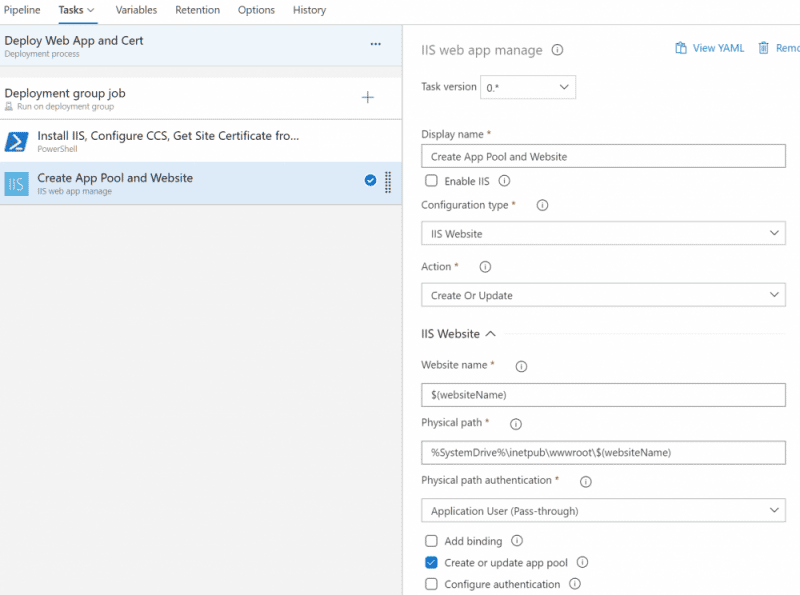
Task: Check the Add binding checkbox
Action: pyautogui.click(x=431, y=541)
